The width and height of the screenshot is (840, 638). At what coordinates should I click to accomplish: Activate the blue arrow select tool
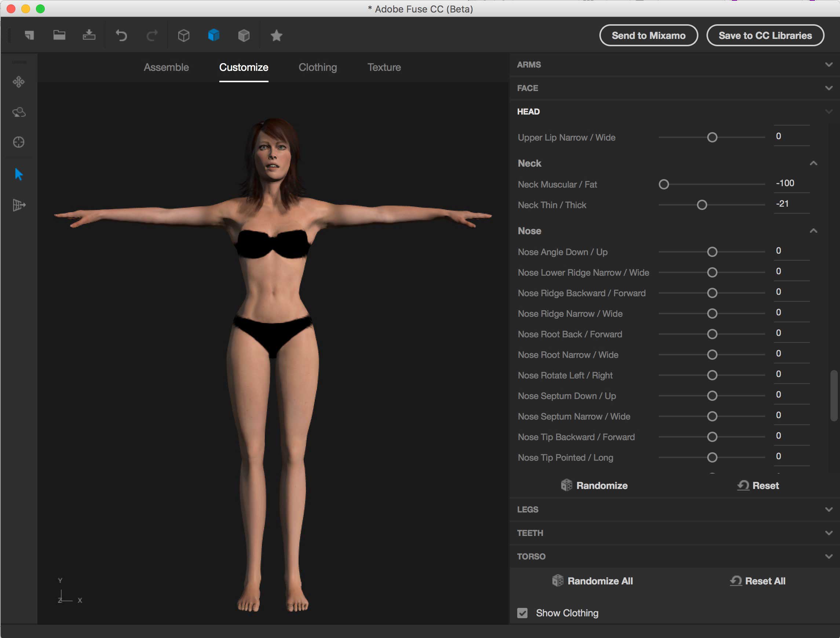point(19,174)
